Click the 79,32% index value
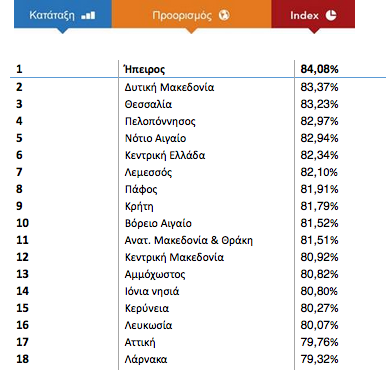 click(319, 359)
